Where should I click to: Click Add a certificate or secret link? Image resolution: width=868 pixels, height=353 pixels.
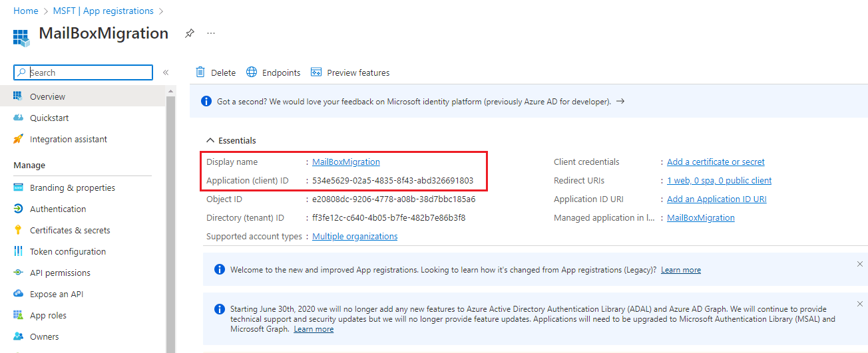click(x=716, y=162)
